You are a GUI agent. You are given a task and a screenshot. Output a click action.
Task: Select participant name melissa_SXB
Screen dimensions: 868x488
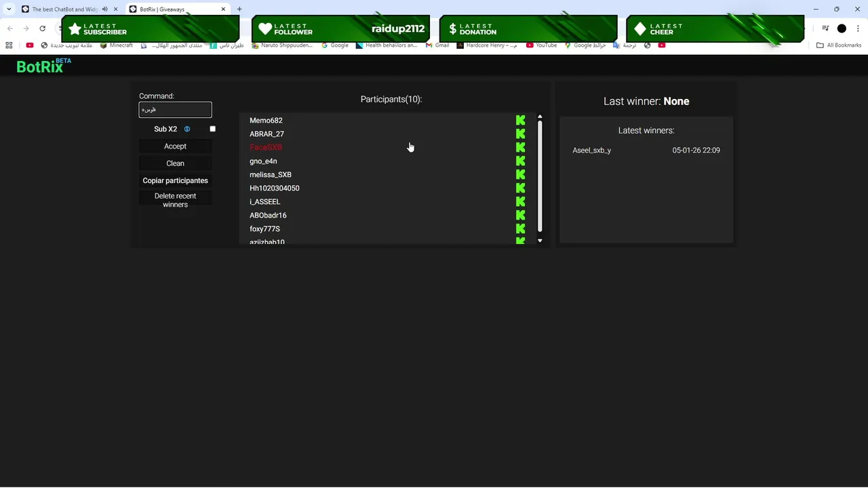pos(271,175)
